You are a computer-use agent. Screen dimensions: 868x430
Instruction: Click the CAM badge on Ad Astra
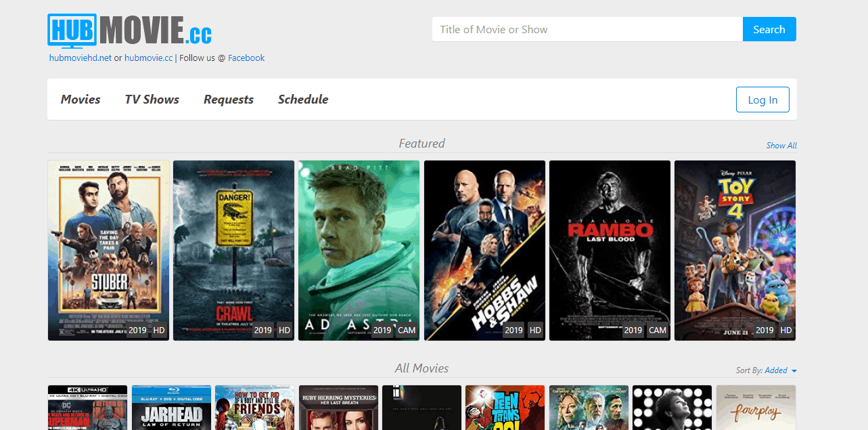click(x=407, y=330)
